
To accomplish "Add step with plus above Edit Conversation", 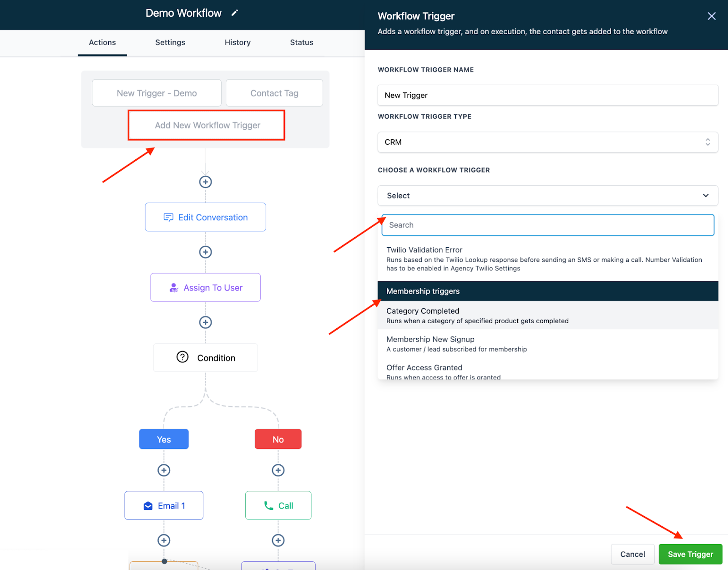I will [x=206, y=182].
